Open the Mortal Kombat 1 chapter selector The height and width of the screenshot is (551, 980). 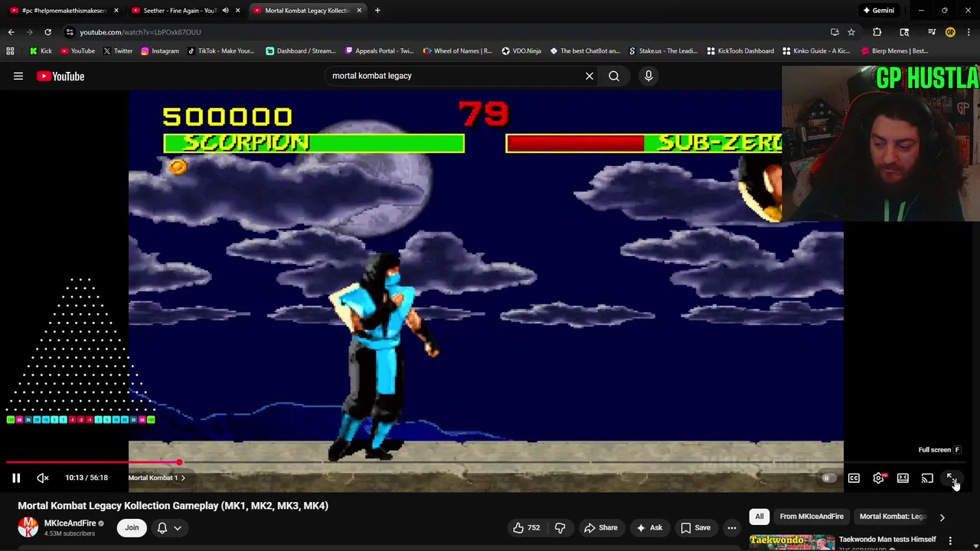156,478
